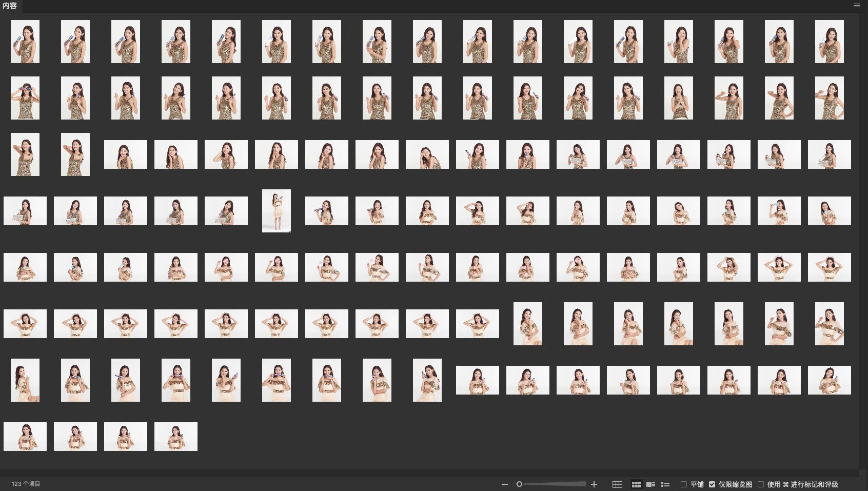Image resolution: width=868 pixels, height=491 pixels.
Task: Uncheck the 仅限缩览图 checkbox
Action: pos(712,484)
